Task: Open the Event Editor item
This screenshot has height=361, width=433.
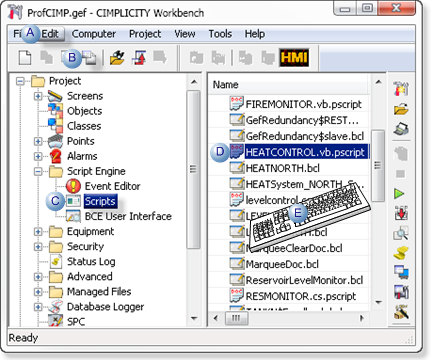Action: (x=112, y=186)
